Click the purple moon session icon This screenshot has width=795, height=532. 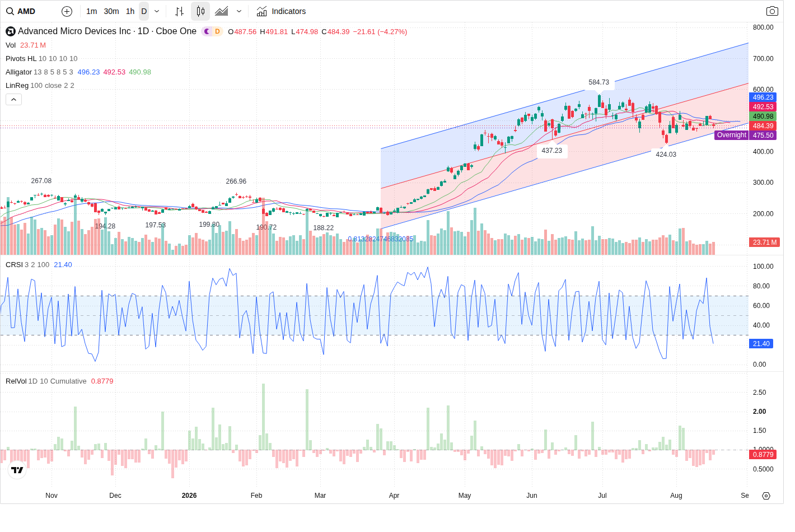click(207, 31)
